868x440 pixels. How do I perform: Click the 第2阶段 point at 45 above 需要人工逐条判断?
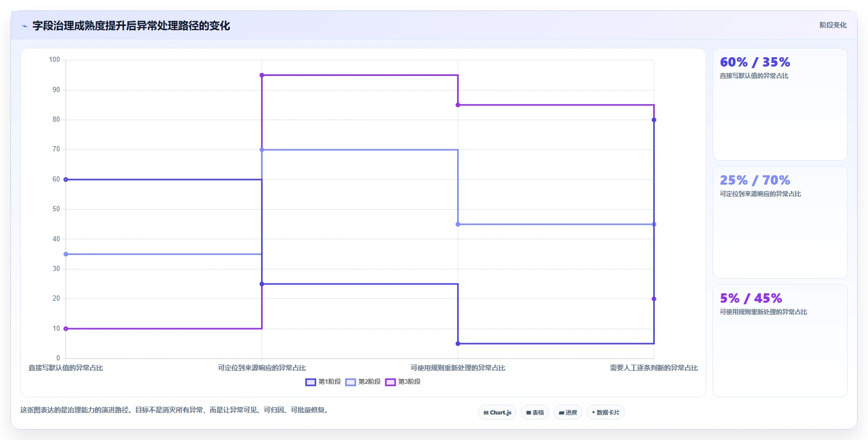654,224
